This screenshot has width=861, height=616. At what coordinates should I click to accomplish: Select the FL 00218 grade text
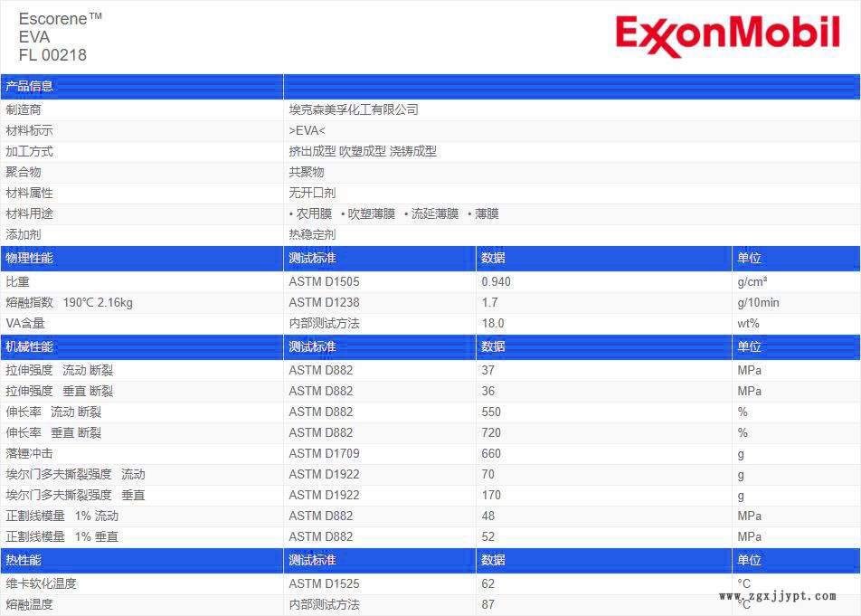coord(52,55)
